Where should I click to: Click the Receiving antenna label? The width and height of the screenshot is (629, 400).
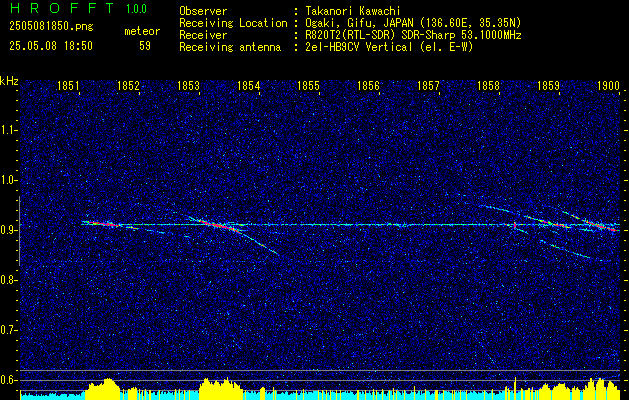[x=230, y=47]
